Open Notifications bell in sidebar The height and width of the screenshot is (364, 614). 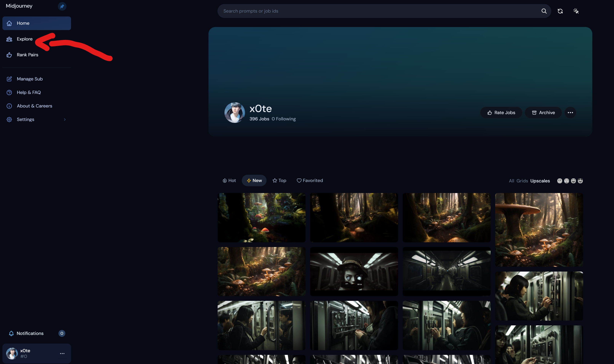pyautogui.click(x=11, y=333)
